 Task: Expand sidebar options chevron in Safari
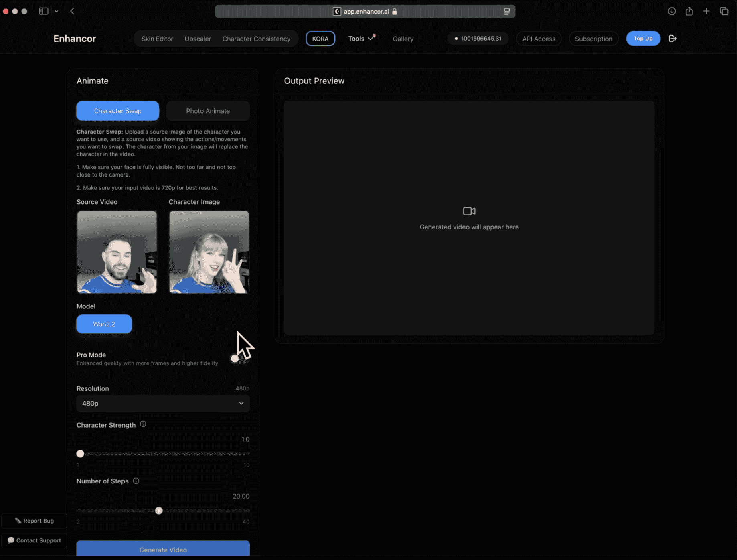tap(57, 11)
